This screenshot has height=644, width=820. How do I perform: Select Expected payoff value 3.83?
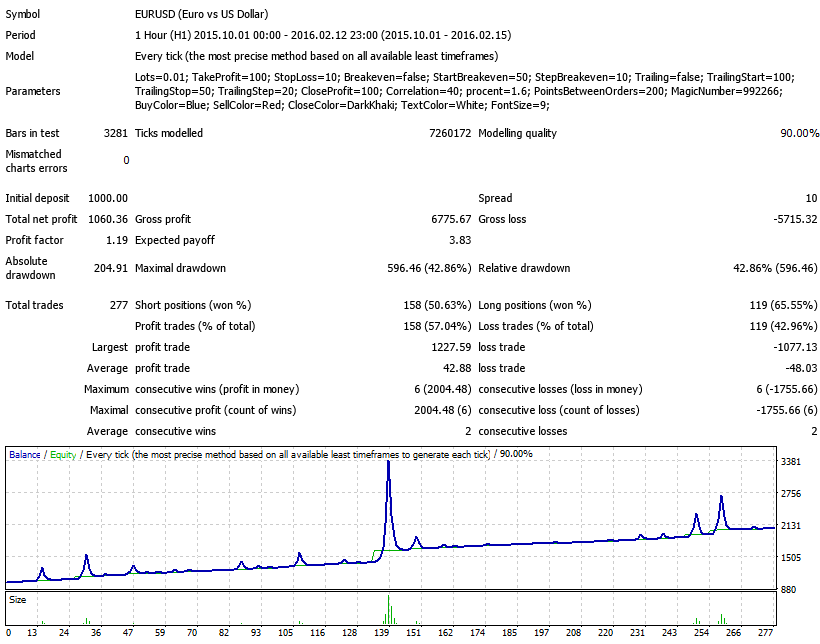pyautogui.click(x=460, y=240)
